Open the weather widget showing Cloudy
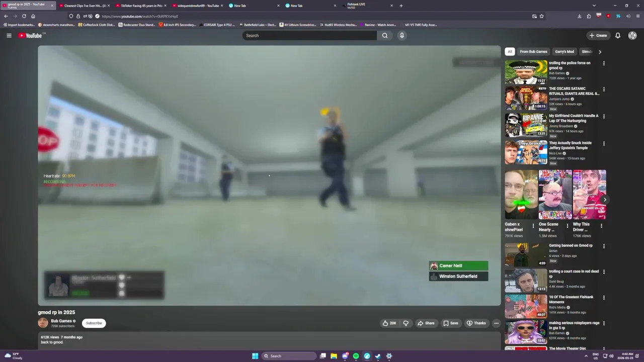 [14, 356]
